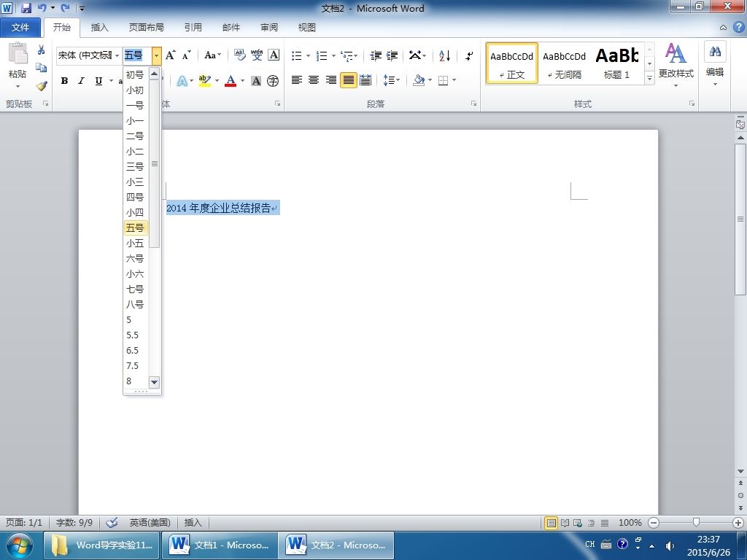Switch to the 视图 (View) tab
Screen dimensions: 747x560
(x=307, y=28)
